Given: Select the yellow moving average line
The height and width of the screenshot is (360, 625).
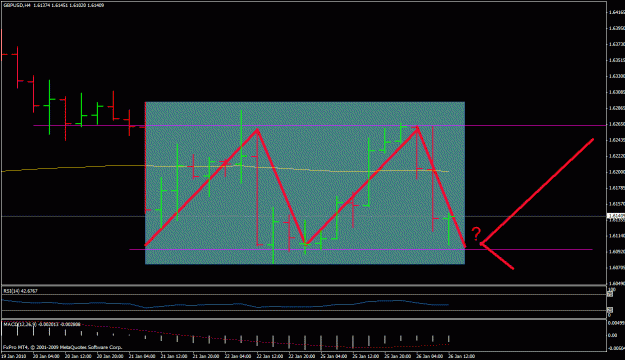Looking at the screenshot, I should point(225,168).
